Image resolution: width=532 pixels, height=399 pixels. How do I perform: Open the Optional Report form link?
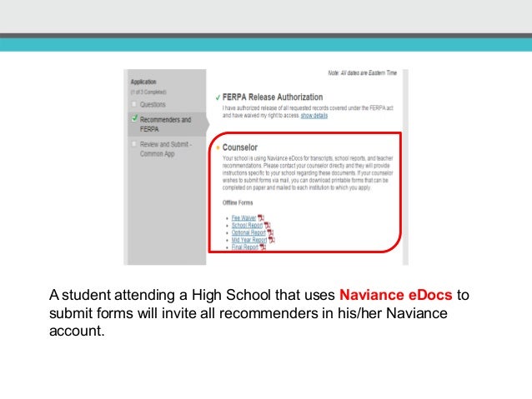pyautogui.click(x=248, y=232)
